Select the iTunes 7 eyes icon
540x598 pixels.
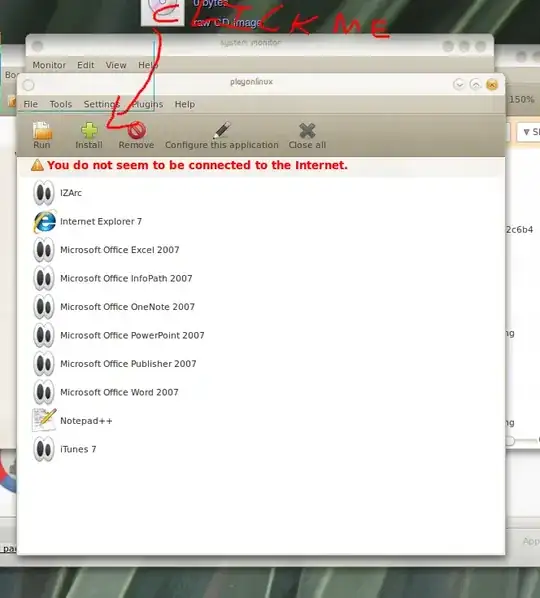(43, 449)
